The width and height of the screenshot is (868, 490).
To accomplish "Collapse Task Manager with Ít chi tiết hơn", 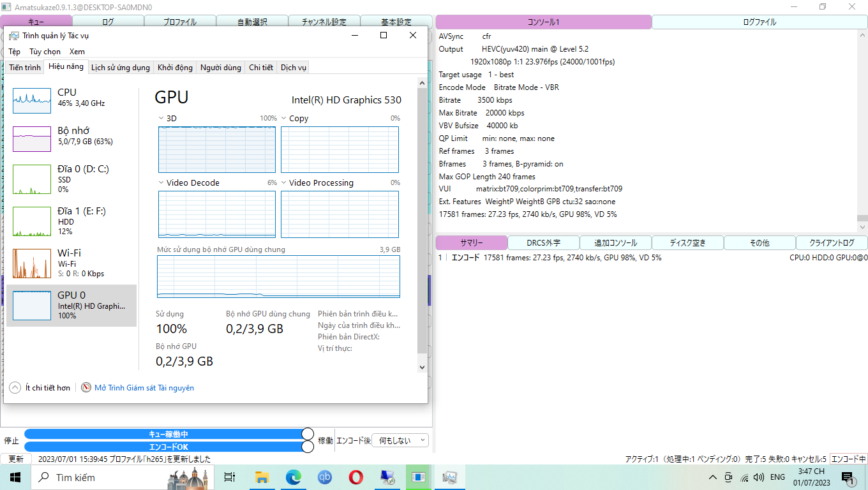I will 40,388.
